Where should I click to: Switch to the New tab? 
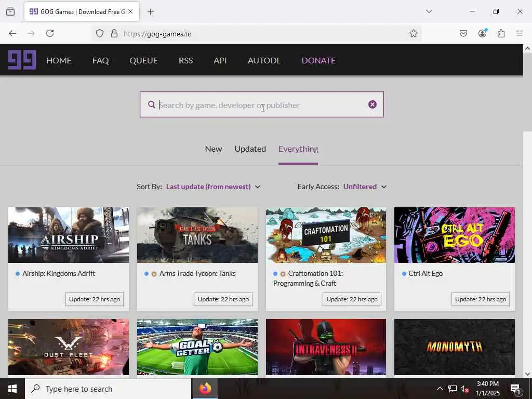click(214, 149)
